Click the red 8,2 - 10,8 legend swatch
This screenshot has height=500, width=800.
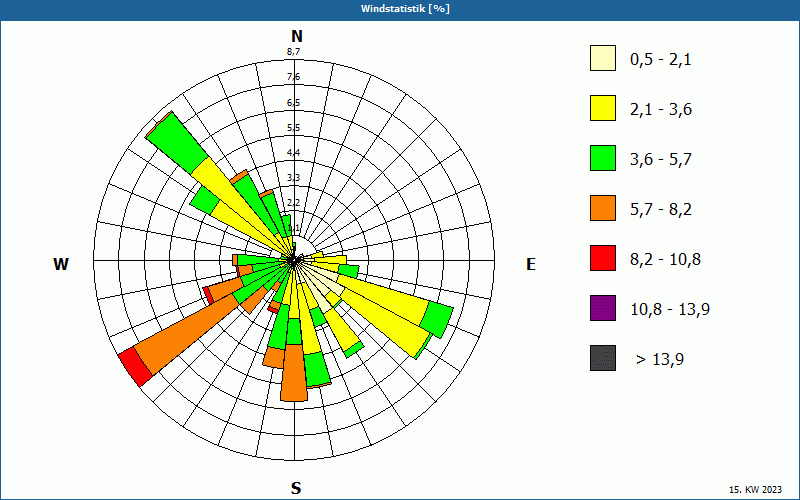click(x=603, y=258)
